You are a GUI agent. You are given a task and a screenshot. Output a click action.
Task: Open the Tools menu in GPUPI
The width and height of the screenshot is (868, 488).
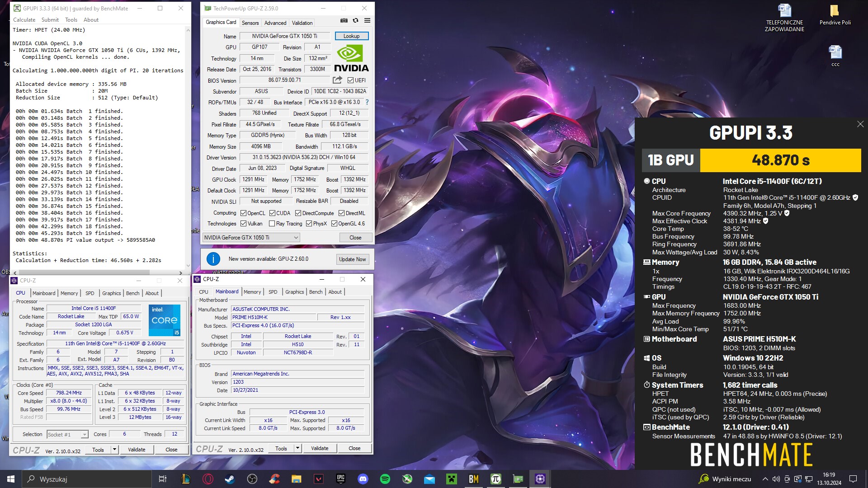point(71,20)
